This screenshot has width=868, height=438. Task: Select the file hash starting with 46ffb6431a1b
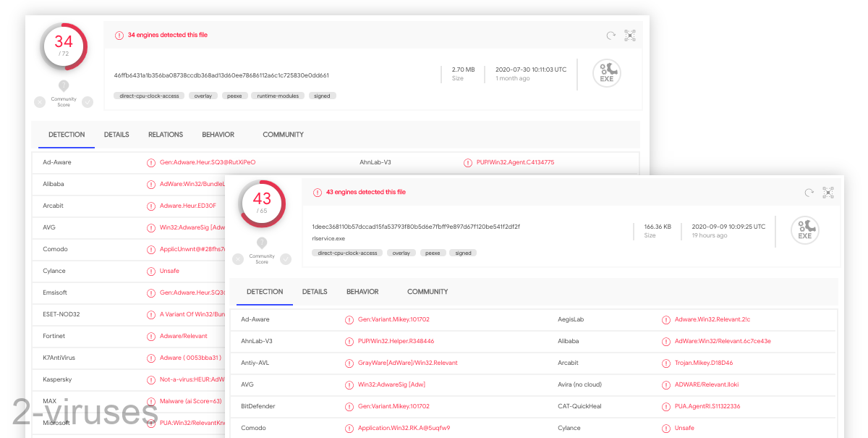[221, 75]
